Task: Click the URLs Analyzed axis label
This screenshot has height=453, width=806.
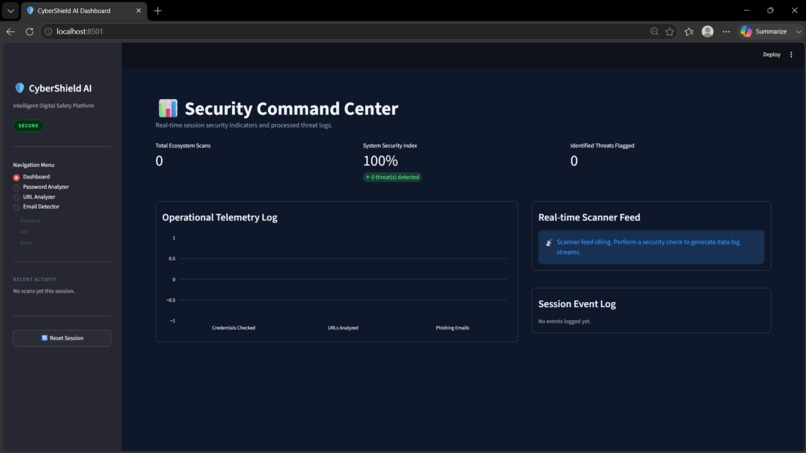Action: pos(343,328)
